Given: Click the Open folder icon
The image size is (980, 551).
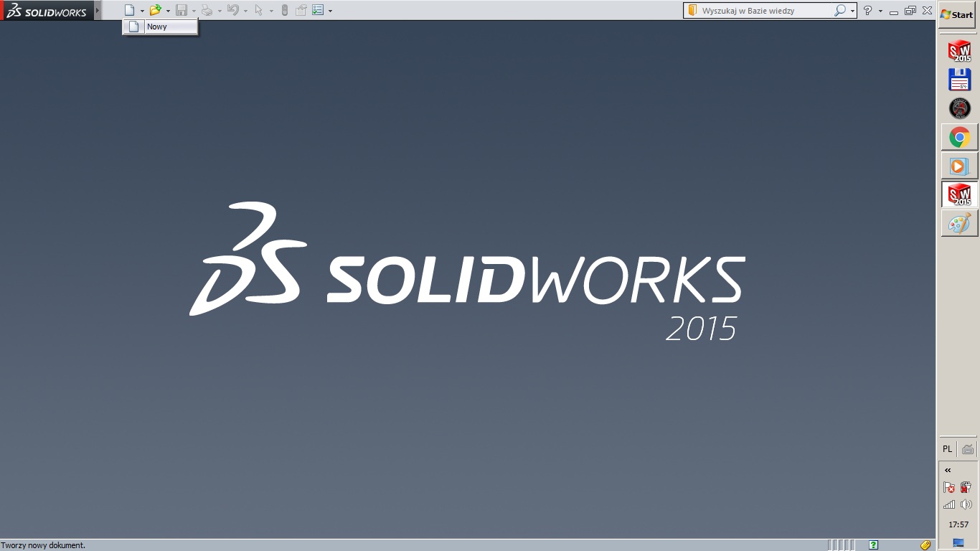Looking at the screenshot, I should pos(155,10).
